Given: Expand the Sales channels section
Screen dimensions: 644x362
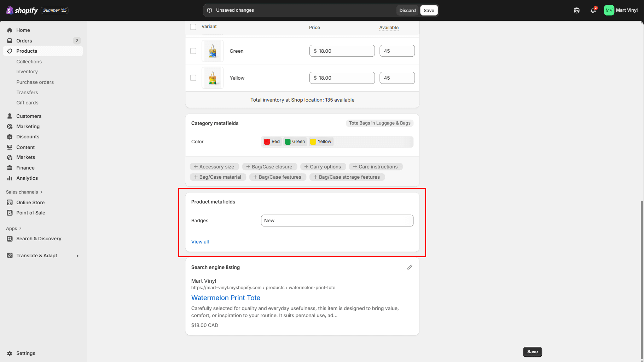Looking at the screenshot, I should click(24, 192).
